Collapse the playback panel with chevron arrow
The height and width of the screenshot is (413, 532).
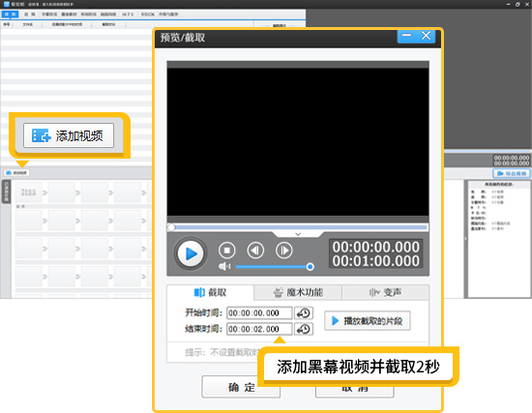point(298,234)
